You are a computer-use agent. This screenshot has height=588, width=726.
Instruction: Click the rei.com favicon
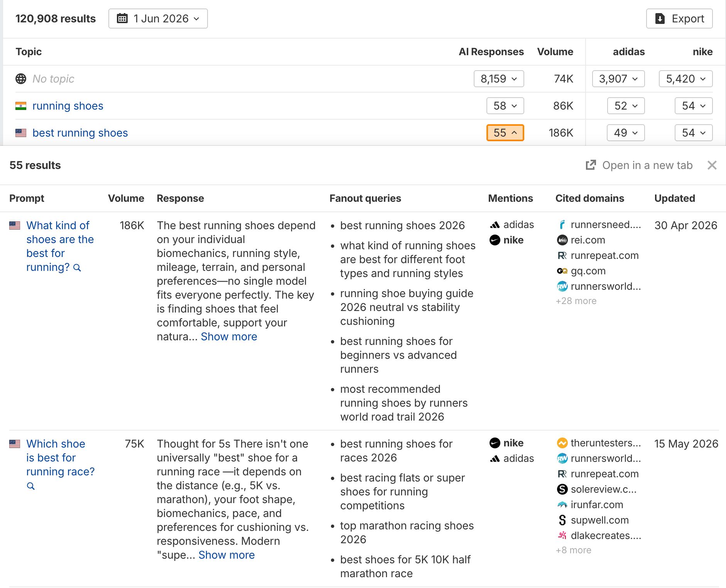click(x=562, y=240)
